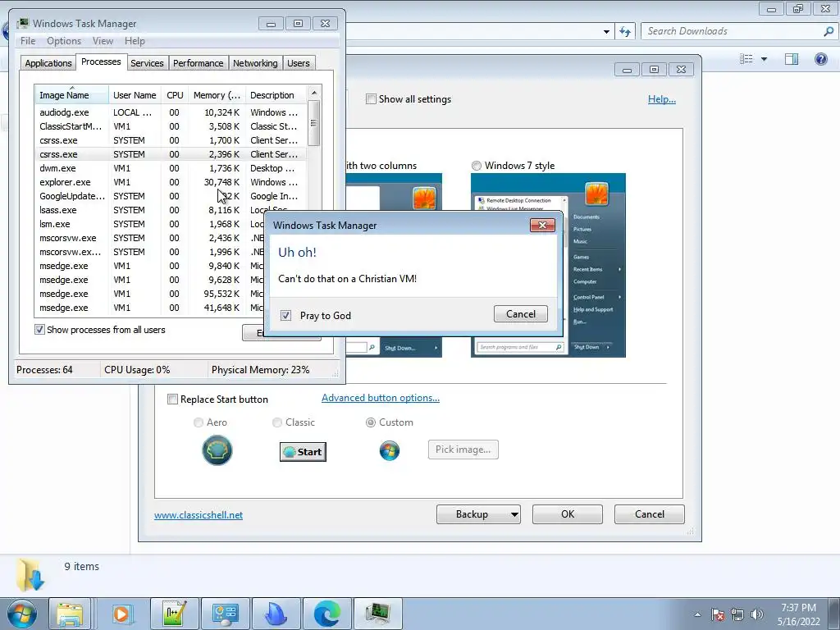840x630 pixels.
Task: Switch to the Applications tab
Action: (48, 63)
